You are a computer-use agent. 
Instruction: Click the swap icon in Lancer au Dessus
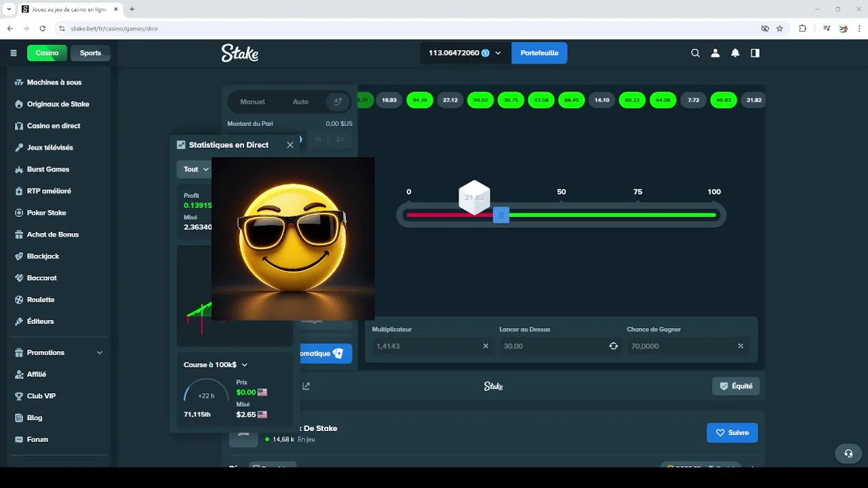tap(614, 346)
